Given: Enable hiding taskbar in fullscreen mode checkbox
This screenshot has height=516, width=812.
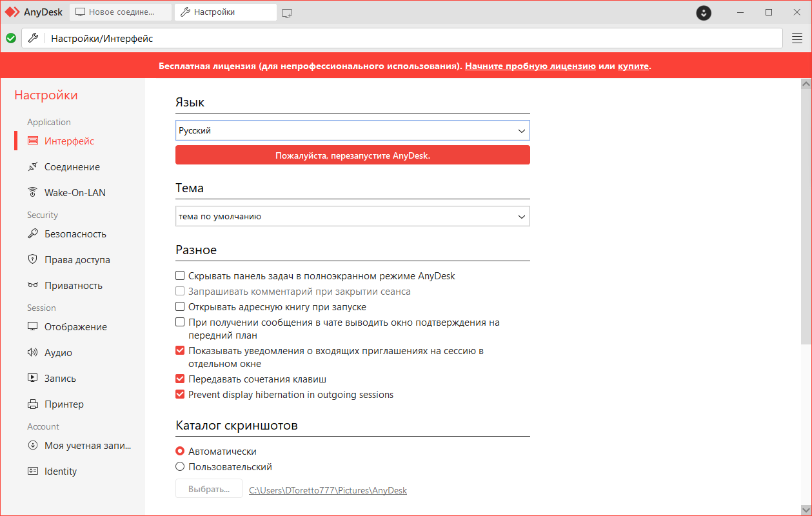Looking at the screenshot, I should pos(180,276).
